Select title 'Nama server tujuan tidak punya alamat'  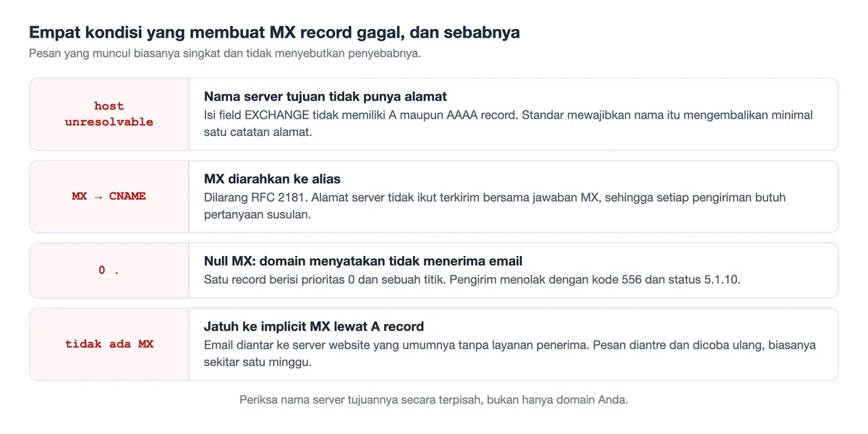click(325, 96)
